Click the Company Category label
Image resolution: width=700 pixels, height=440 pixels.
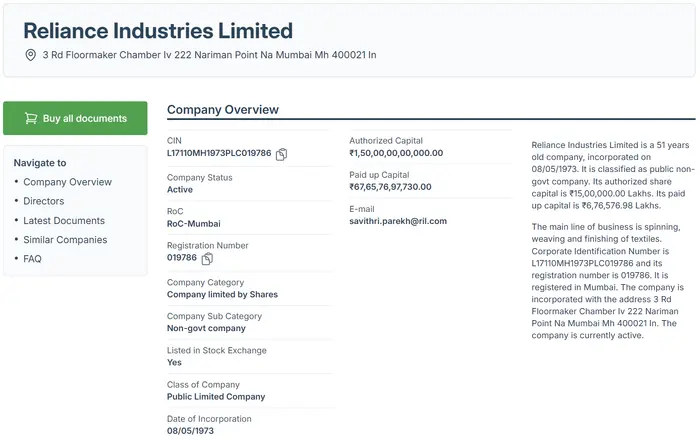205,282
